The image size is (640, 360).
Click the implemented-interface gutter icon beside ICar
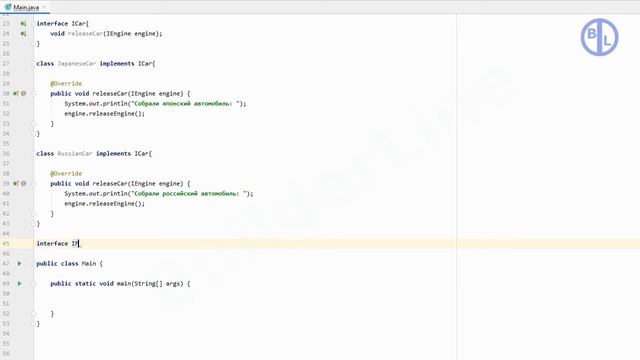coord(23,24)
